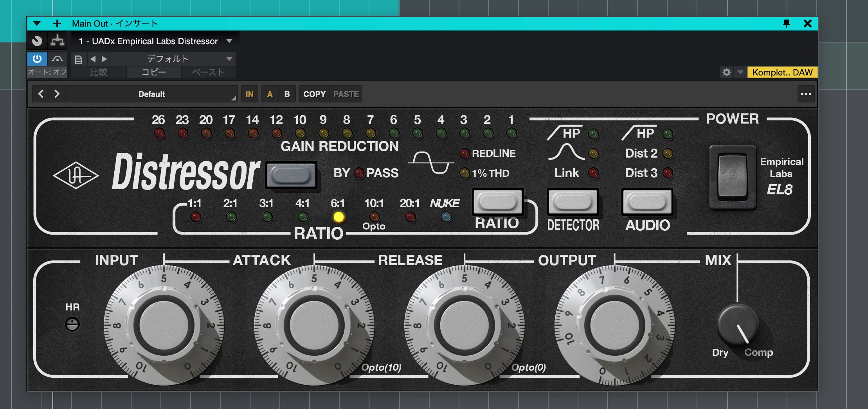Go to previous host preset arrow
The height and width of the screenshot is (409, 868).
[93, 59]
